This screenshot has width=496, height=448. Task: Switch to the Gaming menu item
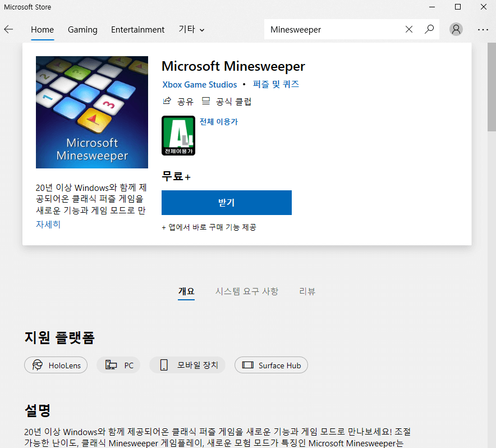[82, 30]
